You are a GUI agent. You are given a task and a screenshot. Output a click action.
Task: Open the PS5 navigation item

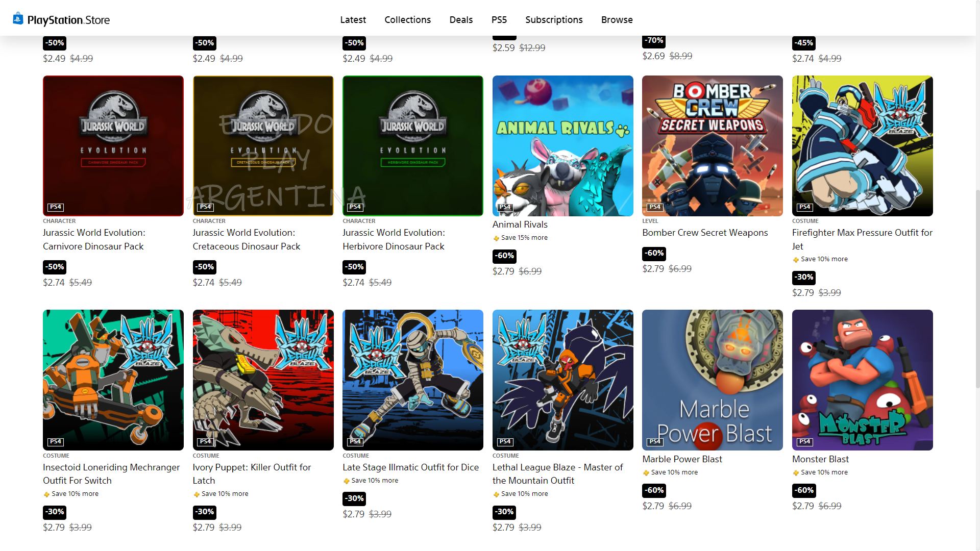pos(499,20)
